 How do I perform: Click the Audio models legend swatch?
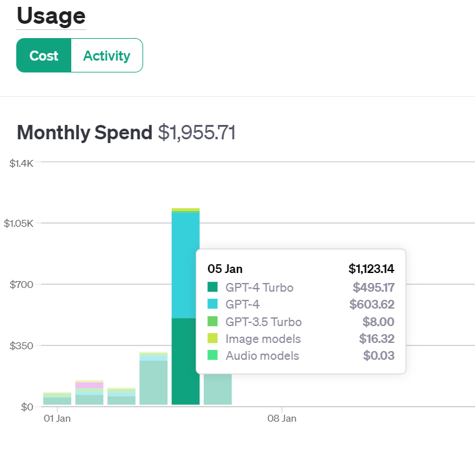click(212, 355)
